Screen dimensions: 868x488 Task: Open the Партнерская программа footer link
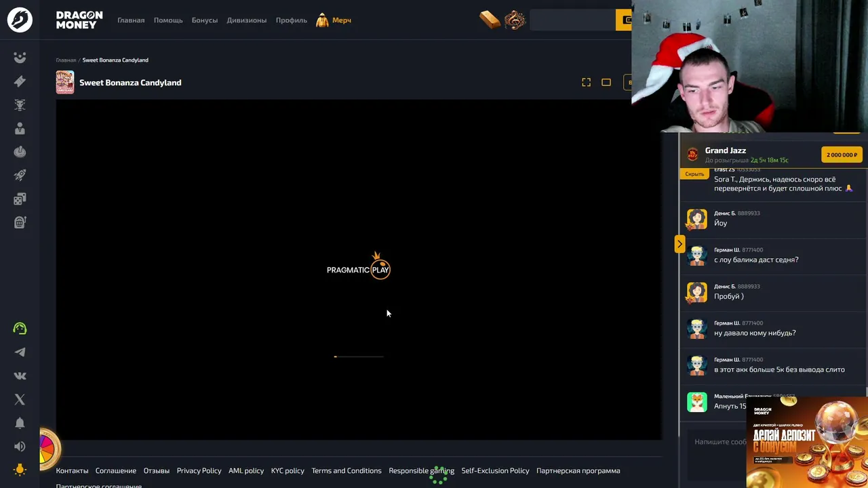578,470
